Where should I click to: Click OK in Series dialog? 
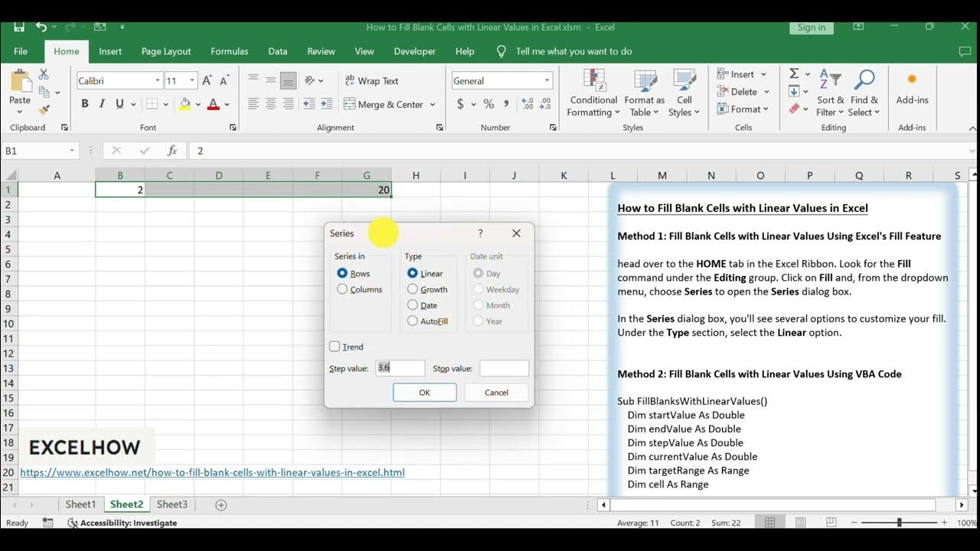(424, 393)
